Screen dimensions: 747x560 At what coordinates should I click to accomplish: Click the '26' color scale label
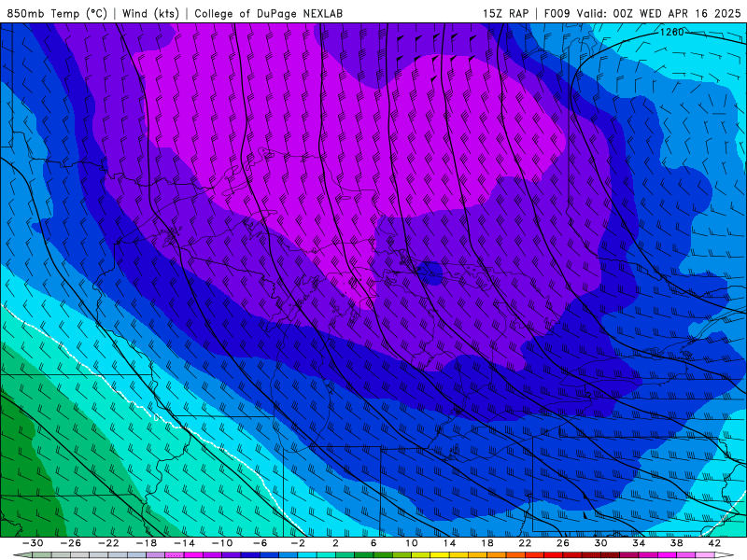point(563,543)
